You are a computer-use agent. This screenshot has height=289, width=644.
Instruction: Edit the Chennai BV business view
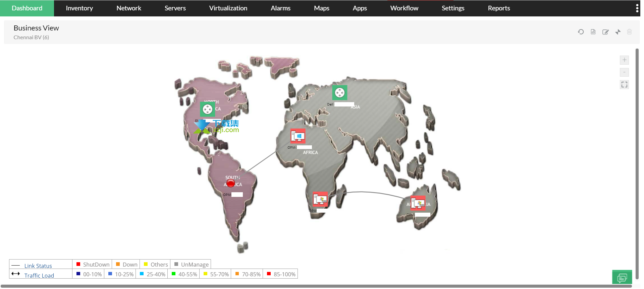click(x=605, y=32)
